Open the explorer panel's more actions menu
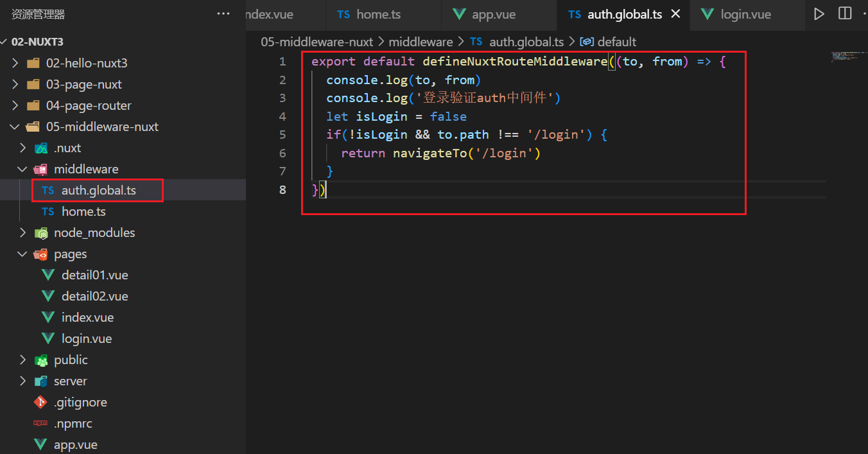 pos(223,14)
